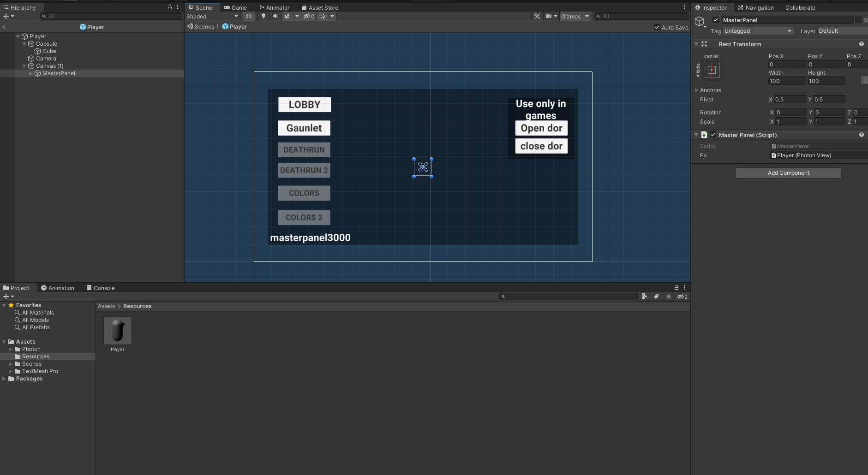This screenshot has width=868, height=475.
Task: Click the Project search field
Action: tap(569, 297)
